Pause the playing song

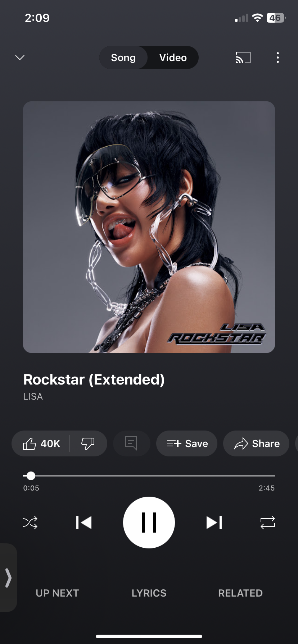click(149, 523)
